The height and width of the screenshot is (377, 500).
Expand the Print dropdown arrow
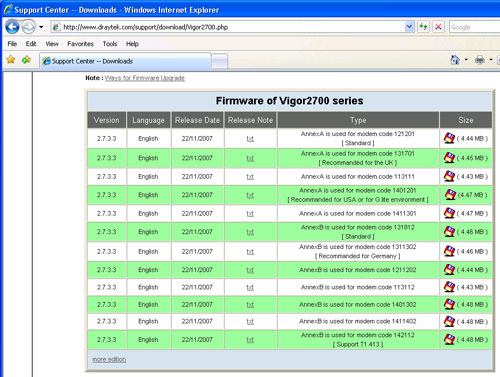point(491,60)
